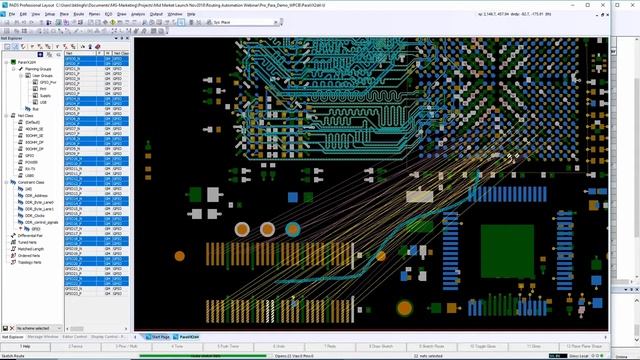The height and width of the screenshot is (360, 640).
Task: Open the Planes menu
Action: click(94, 14)
